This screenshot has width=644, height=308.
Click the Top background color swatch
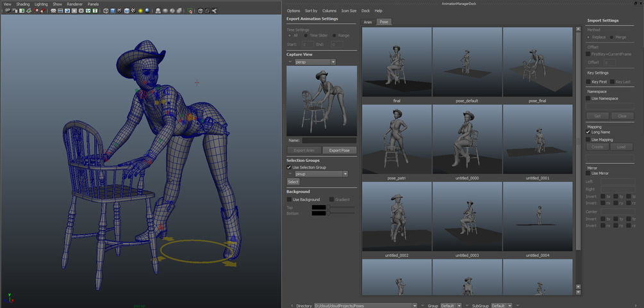pyautogui.click(x=318, y=207)
